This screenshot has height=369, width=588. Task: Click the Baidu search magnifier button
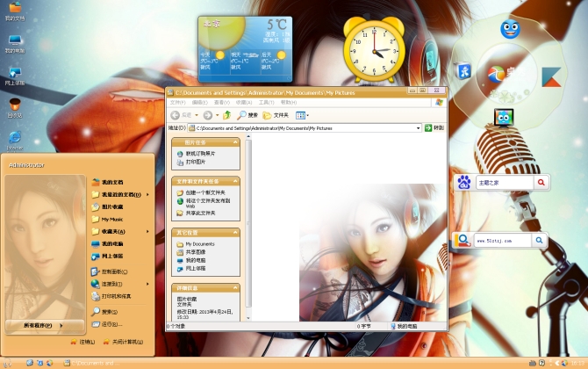tap(541, 183)
